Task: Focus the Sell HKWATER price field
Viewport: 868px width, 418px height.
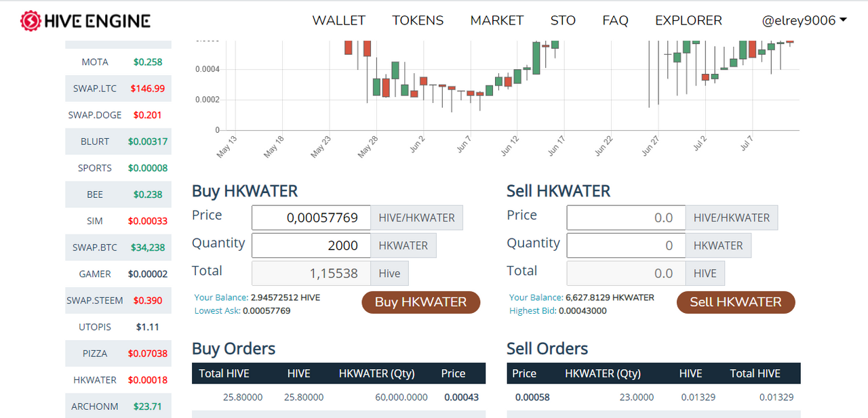Action: click(626, 218)
